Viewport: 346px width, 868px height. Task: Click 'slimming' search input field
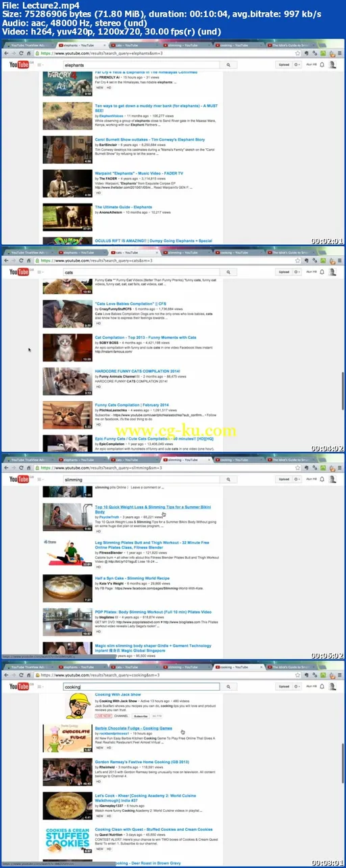click(141, 479)
